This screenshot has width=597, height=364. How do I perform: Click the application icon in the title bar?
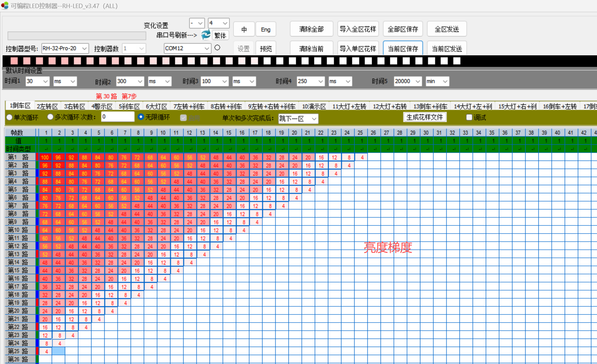click(5, 5)
